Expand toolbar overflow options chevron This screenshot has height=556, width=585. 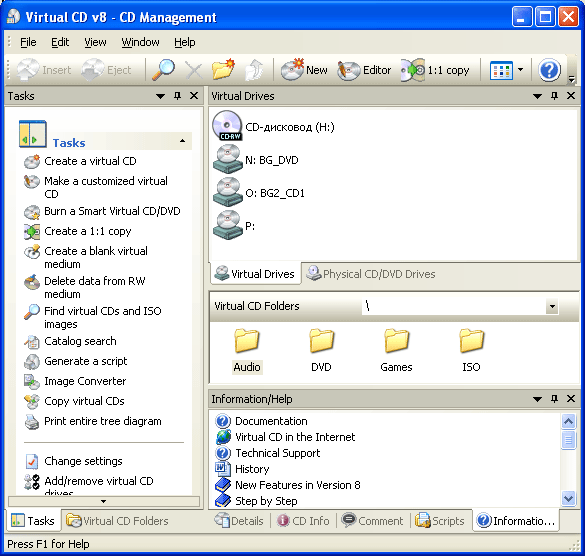pyautogui.click(x=571, y=79)
